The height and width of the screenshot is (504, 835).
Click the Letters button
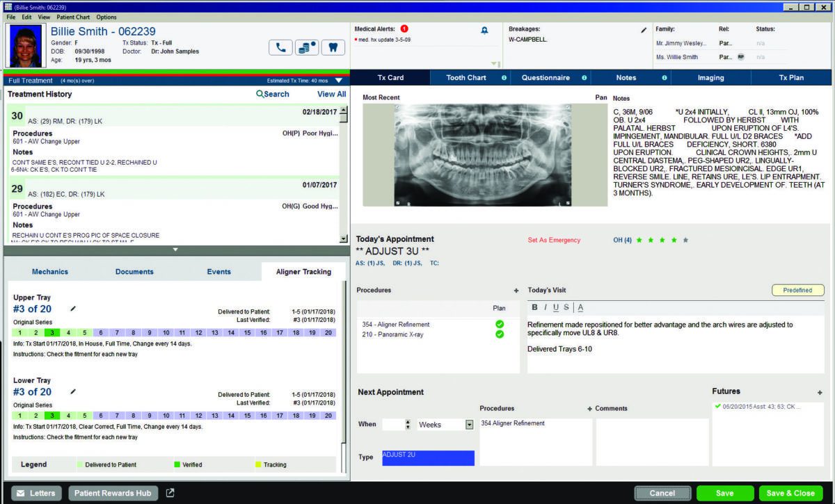click(36, 493)
